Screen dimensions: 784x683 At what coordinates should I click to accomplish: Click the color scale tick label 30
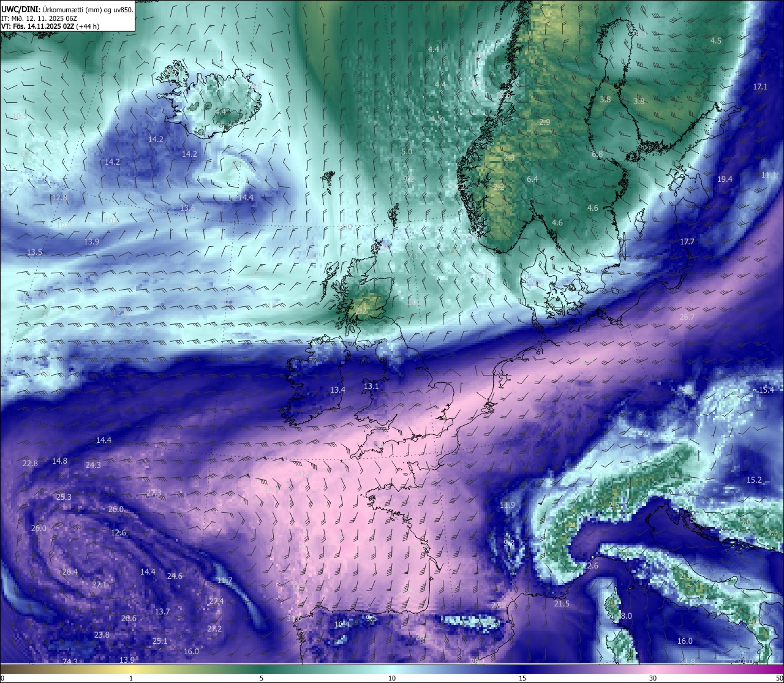(x=653, y=678)
